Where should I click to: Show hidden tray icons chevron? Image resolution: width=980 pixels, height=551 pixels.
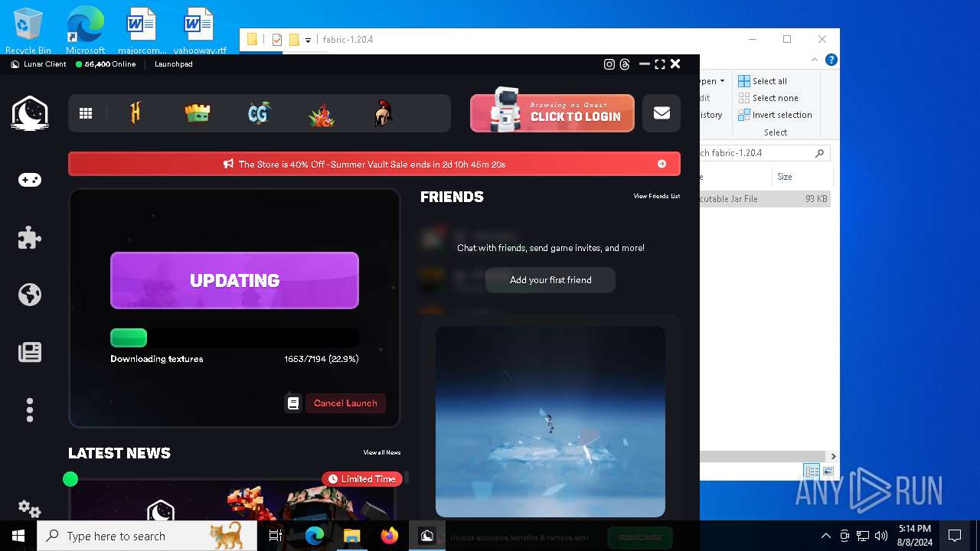825,536
